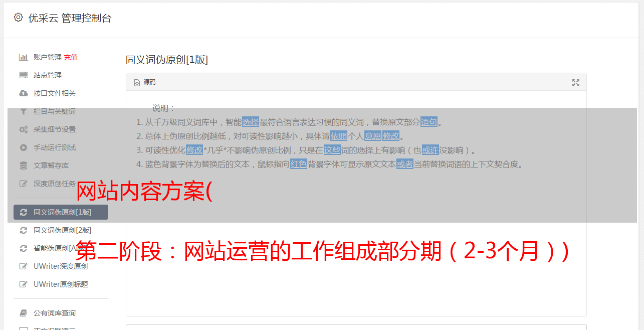Open the 智能伪原创 menu item

click(61, 248)
